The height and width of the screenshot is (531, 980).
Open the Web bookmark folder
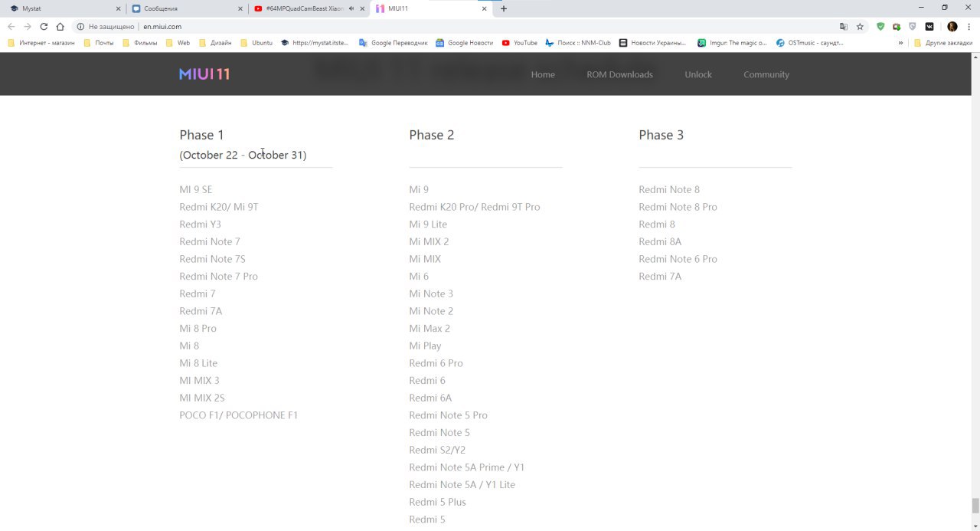click(178, 43)
